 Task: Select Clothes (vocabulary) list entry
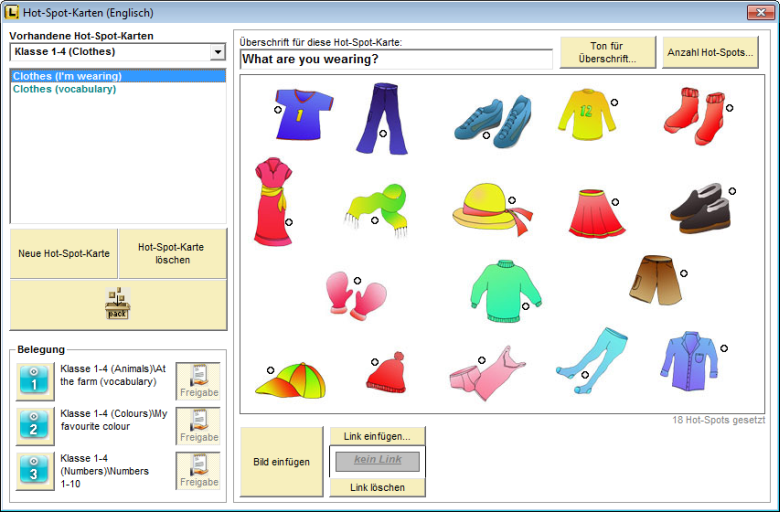click(64, 89)
